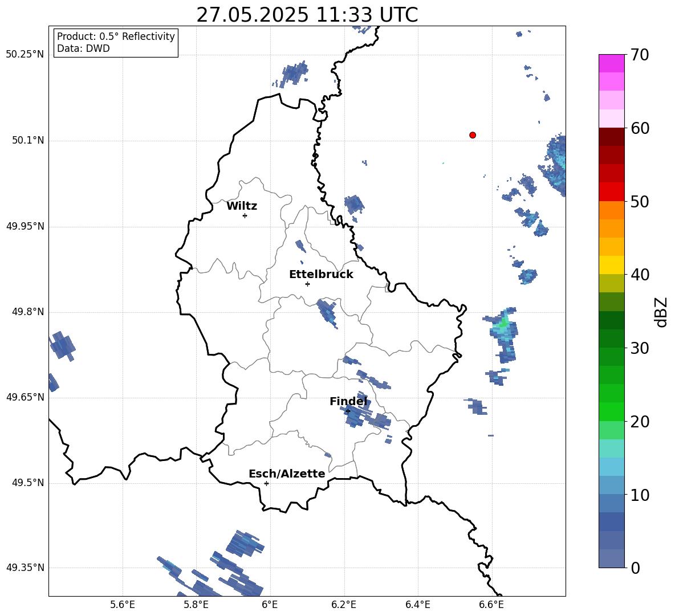Click the colorbar tick value 0
This screenshot has height=616, width=675.
pos(636,568)
